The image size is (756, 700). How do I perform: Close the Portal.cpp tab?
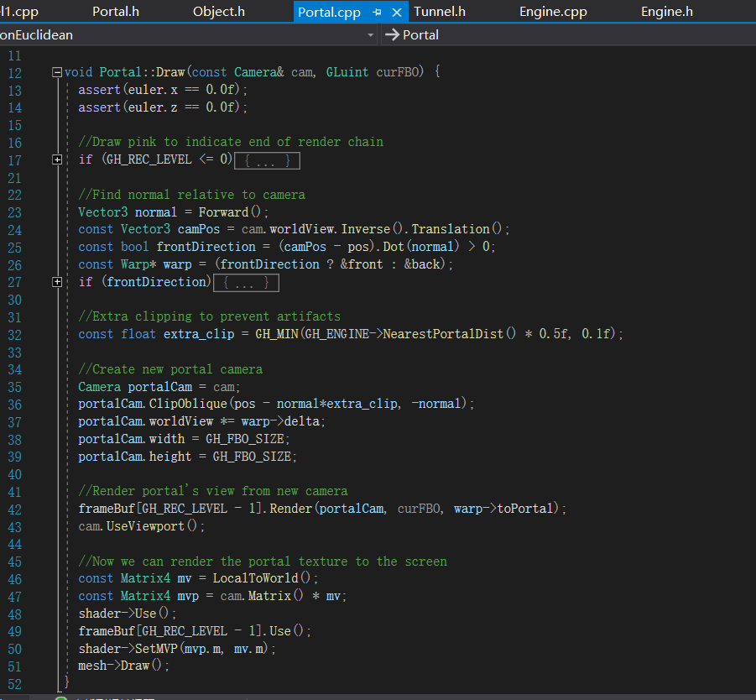coord(397,13)
